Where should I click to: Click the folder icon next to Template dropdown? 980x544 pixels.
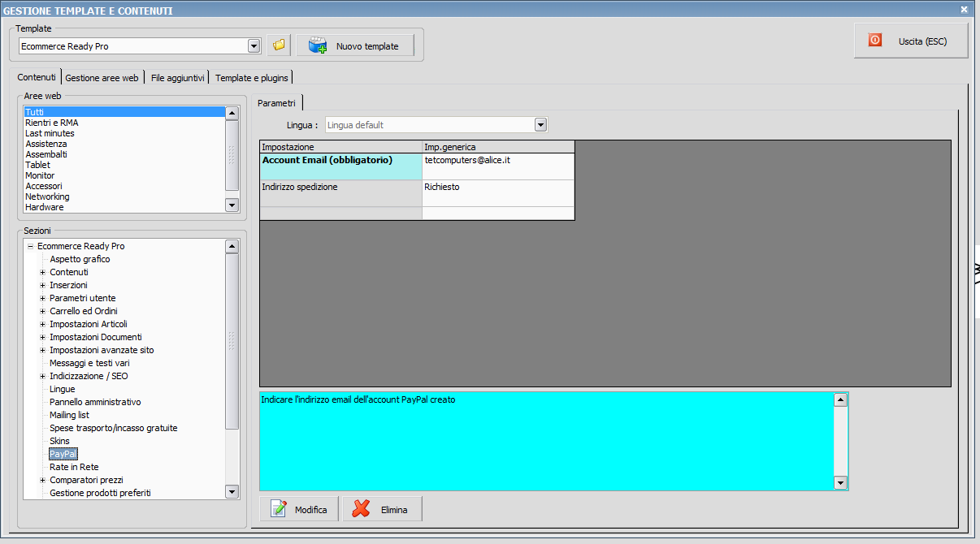(279, 45)
